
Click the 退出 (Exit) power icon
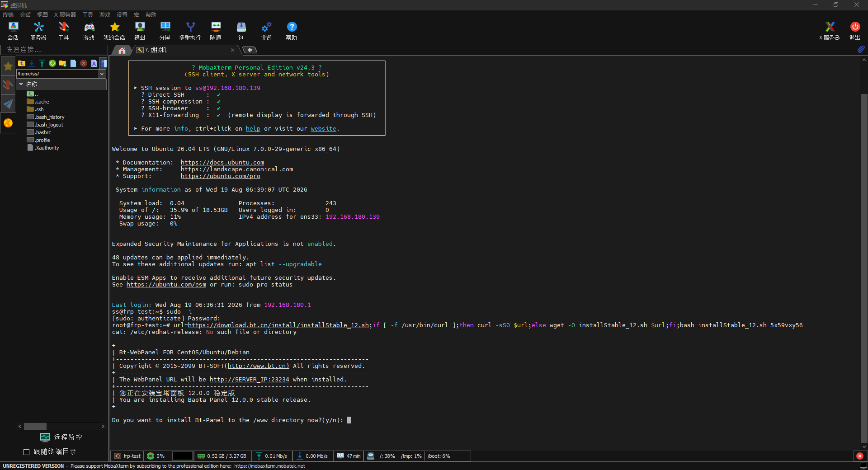(855, 31)
